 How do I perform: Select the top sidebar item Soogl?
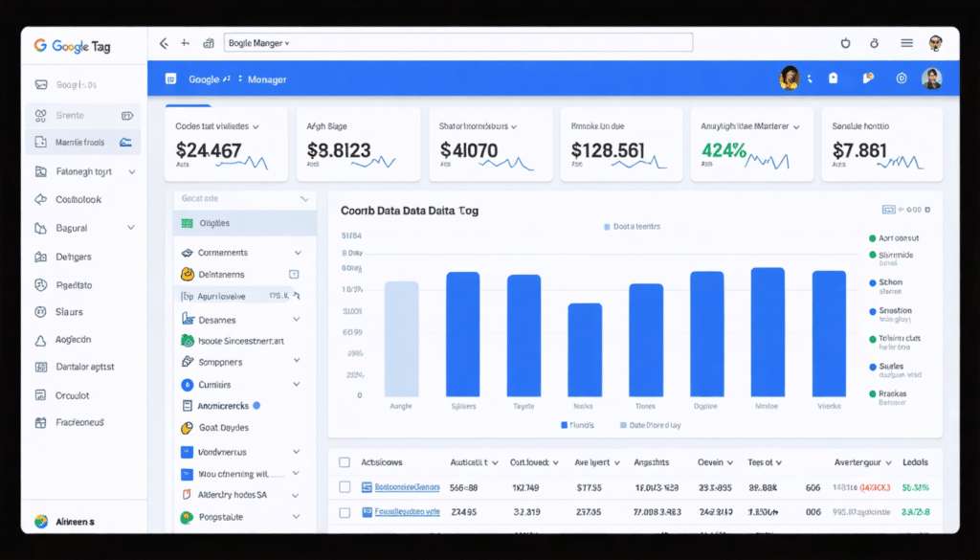tap(77, 84)
